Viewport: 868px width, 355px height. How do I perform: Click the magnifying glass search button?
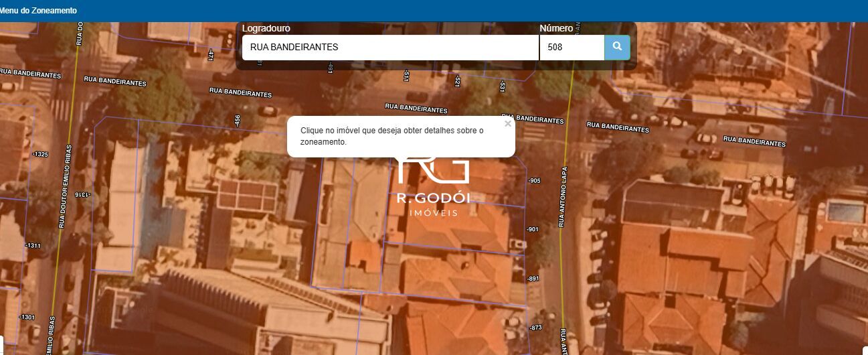coord(617,48)
